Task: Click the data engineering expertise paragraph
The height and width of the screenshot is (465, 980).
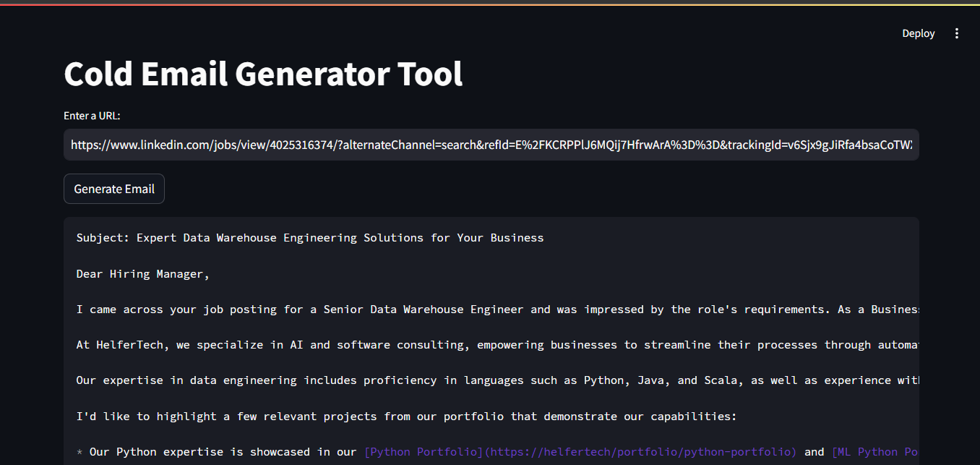Action: (x=434, y=380)
